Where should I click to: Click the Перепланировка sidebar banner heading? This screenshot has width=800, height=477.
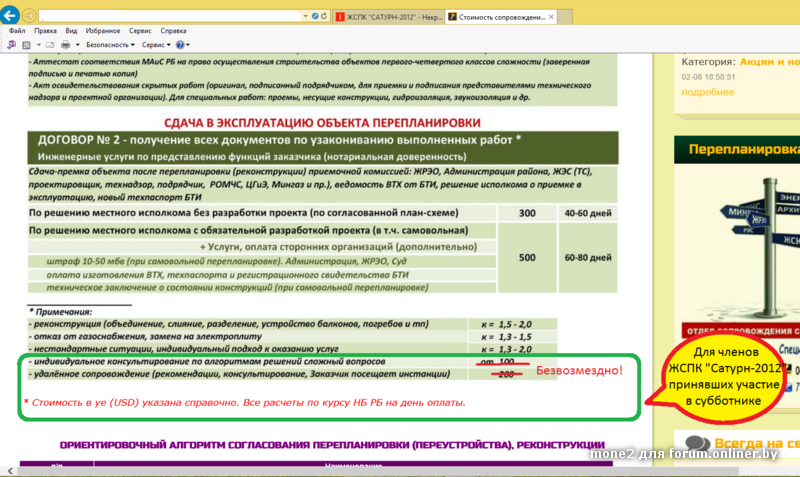[x=744, y=149]
